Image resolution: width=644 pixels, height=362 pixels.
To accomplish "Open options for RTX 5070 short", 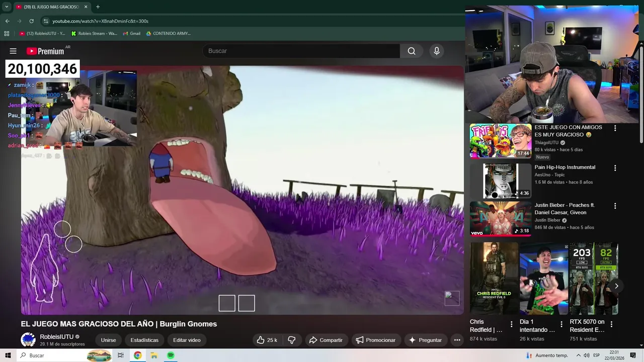I will 611,324.
